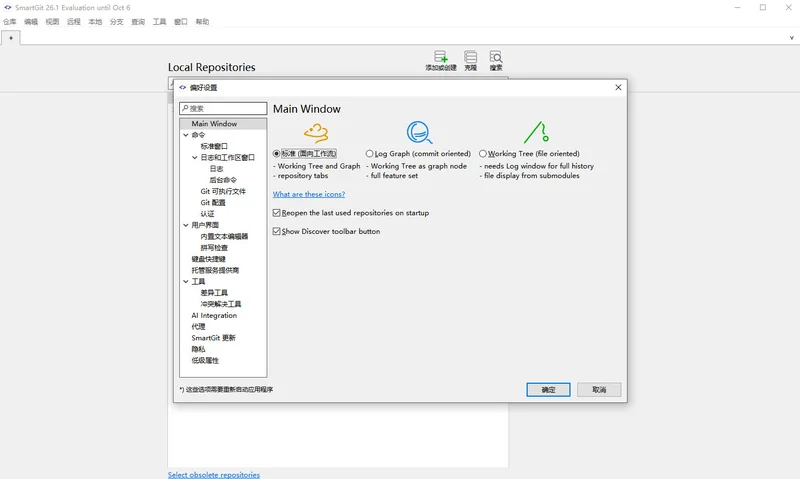Open the 远程 menu
Image resolution: width=800 pixels, height=479 pixels.
74,21
